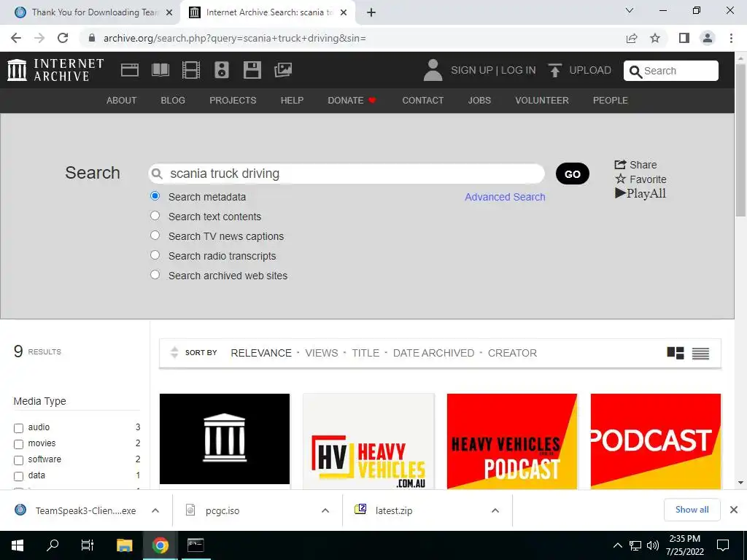
Task: Select Search metadata radio button
Action: (x=155, y=196)
